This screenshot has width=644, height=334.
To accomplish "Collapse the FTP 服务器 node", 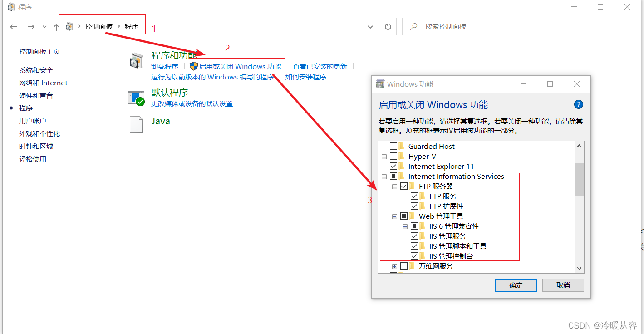I will tap(394, 187).
